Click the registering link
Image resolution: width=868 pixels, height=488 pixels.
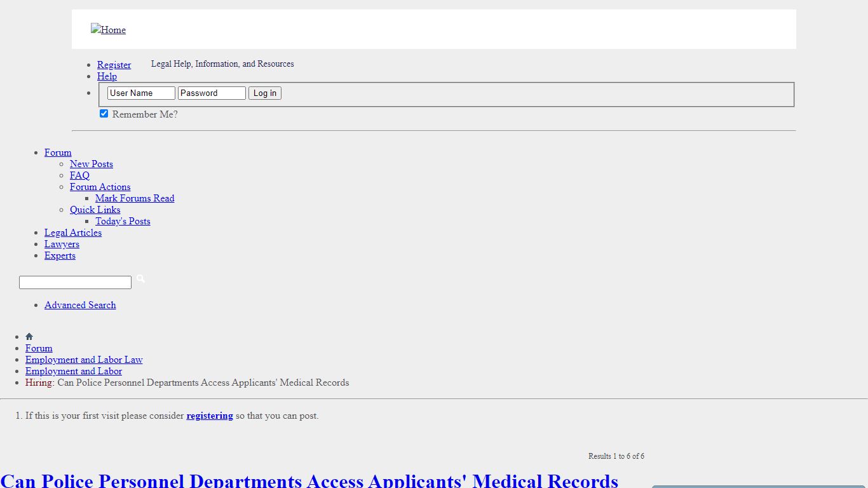point(210,416)
